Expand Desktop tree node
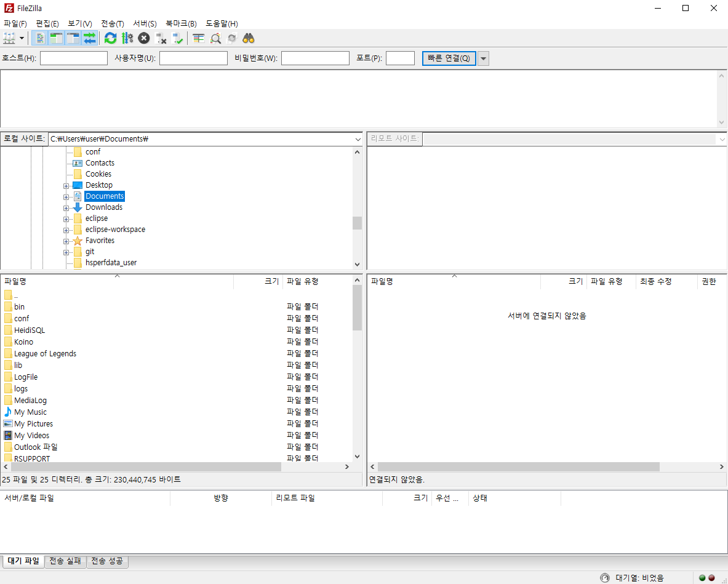 [x=66, y=186]
